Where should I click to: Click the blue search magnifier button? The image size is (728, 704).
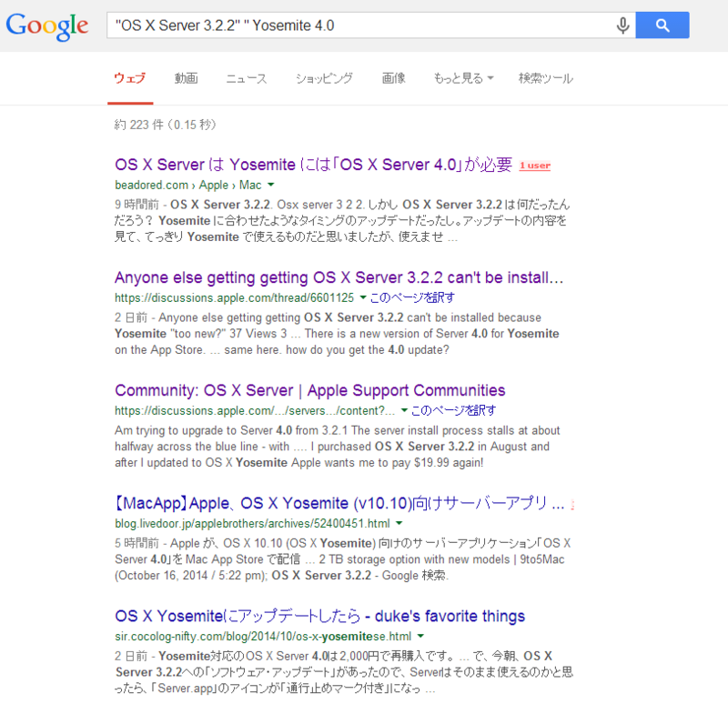662,25
